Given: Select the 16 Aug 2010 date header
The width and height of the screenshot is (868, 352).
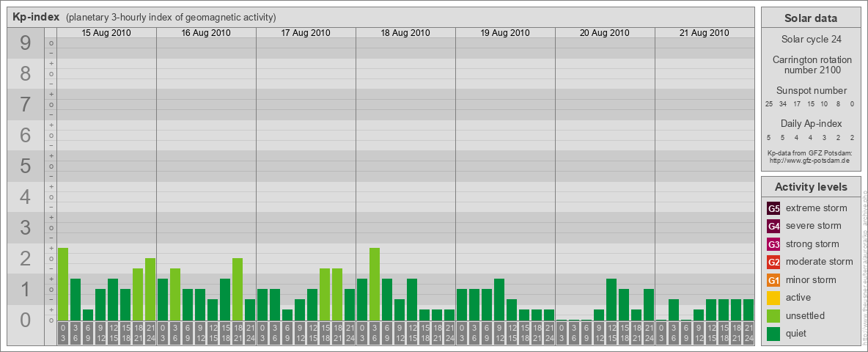Looking at the screenshot, I should 206,33.
